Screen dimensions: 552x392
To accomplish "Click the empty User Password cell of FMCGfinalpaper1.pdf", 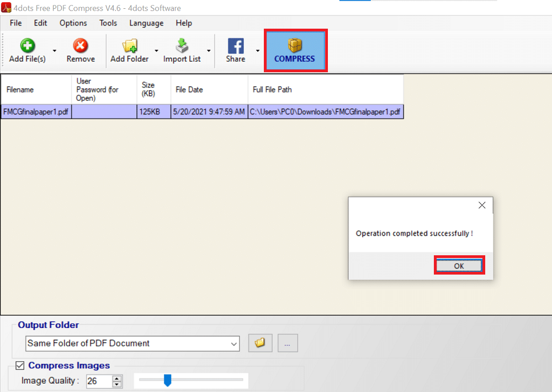I will [x=104, y=112].
